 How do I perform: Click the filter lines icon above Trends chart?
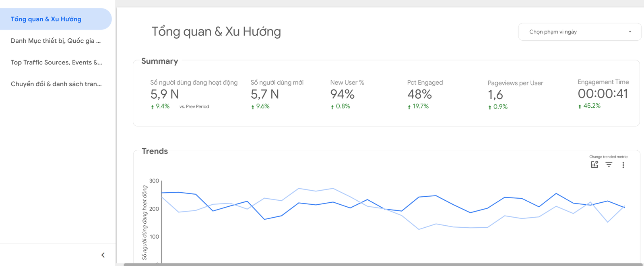(609, 164)
